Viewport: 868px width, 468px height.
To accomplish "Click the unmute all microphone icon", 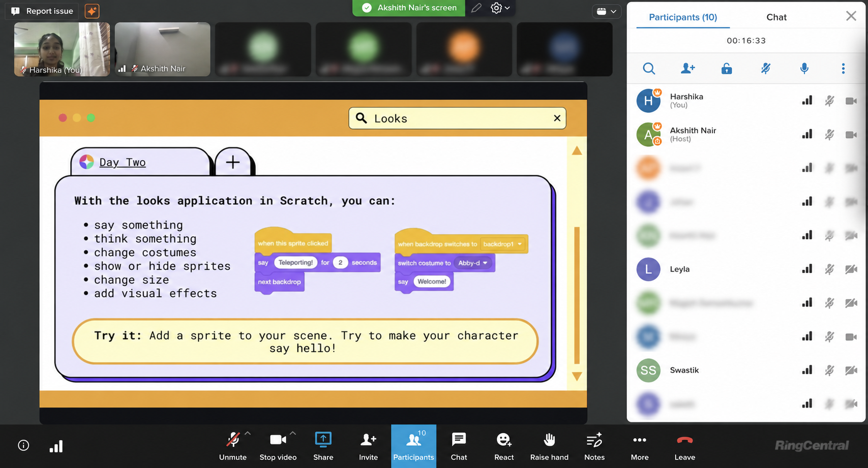I will pos(804,69).
